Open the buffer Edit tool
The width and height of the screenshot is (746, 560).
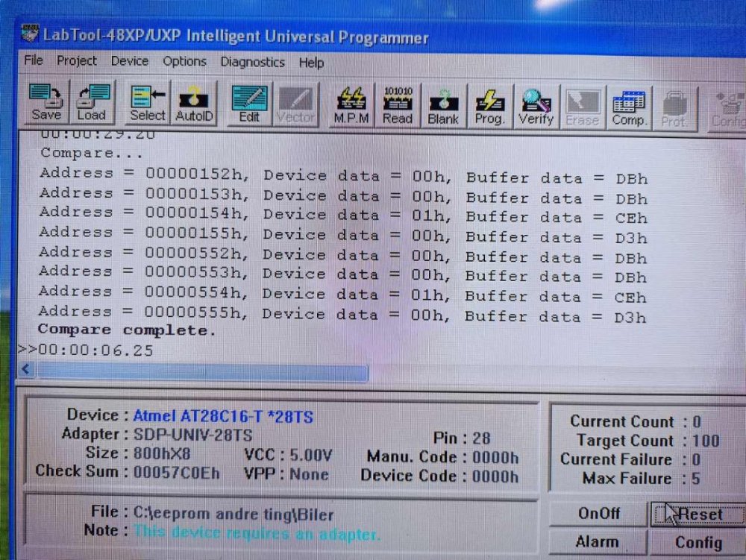click(249, 104)
